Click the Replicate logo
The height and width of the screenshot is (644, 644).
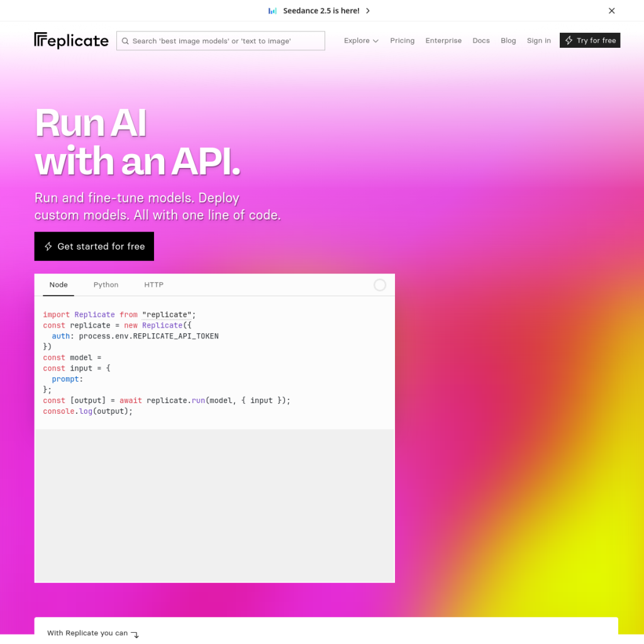click(x=71, y=41)
